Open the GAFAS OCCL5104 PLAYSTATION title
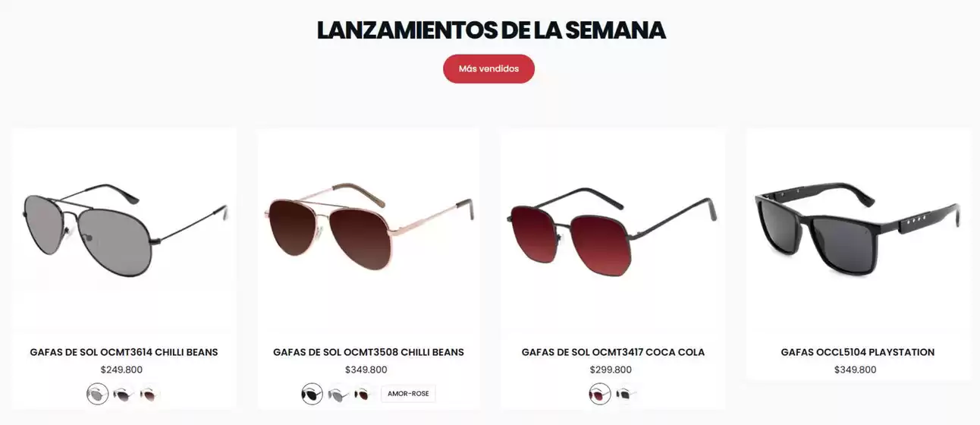 (858, 352)
